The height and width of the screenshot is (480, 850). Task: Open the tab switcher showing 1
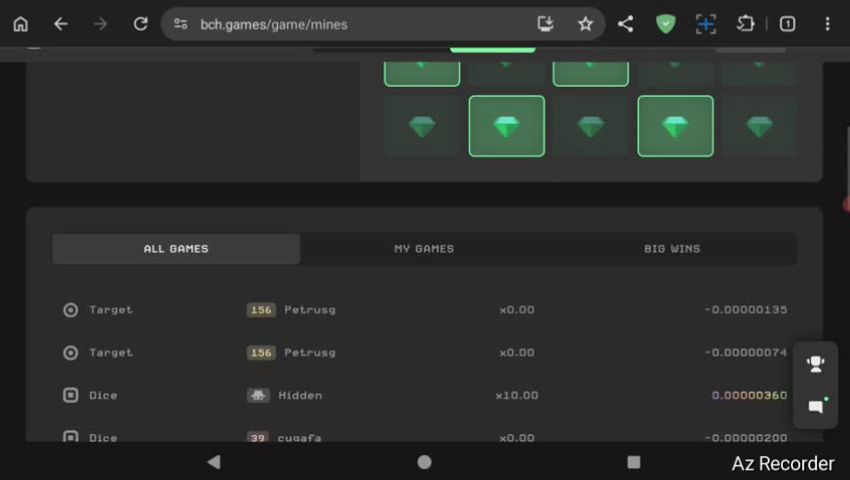coord(787,24)
